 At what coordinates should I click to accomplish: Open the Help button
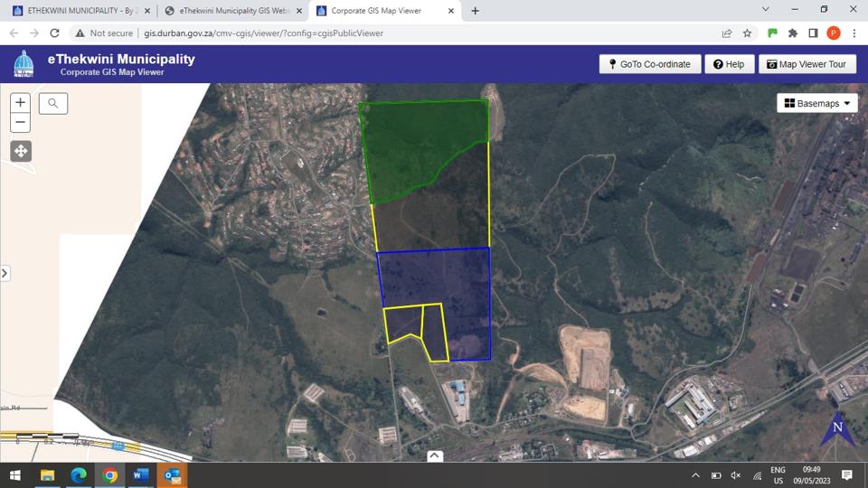[729, 64]
